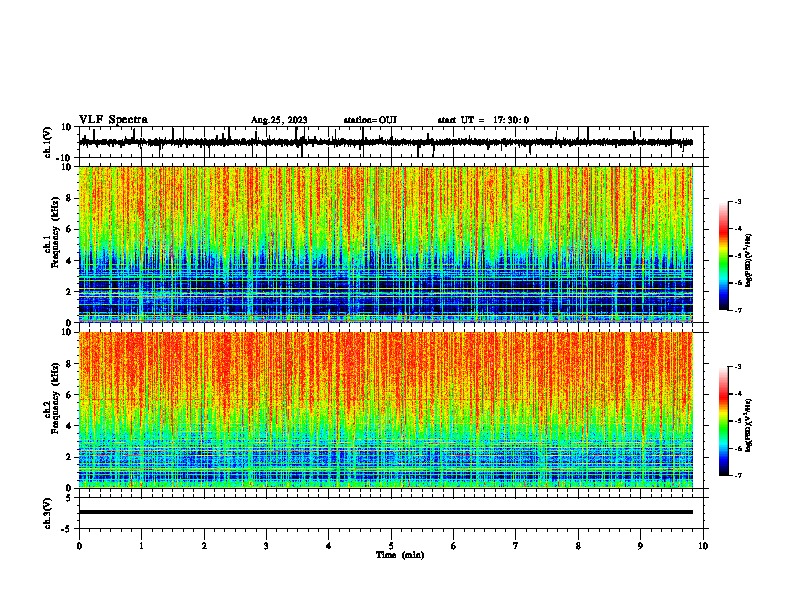Select the ch.2 "Frequency (kHz)" axis label
This screenshot has height=612, width=792.
(x=55, y=398)
